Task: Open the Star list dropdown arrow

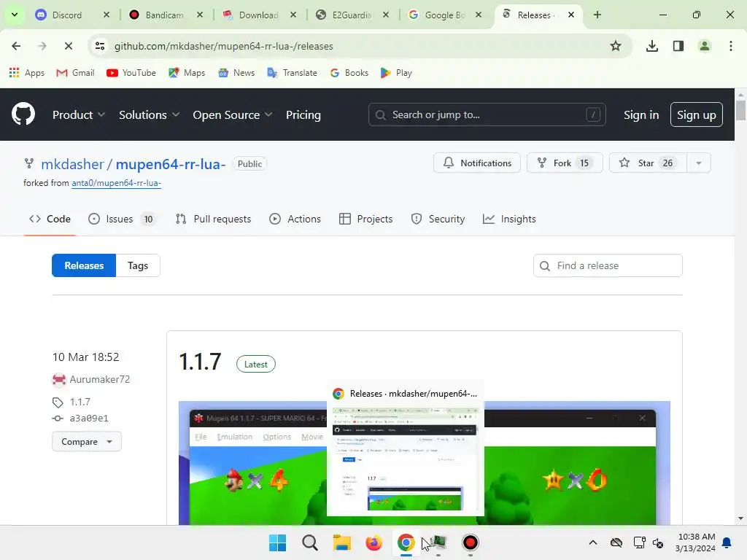Action: click(698, 163)
